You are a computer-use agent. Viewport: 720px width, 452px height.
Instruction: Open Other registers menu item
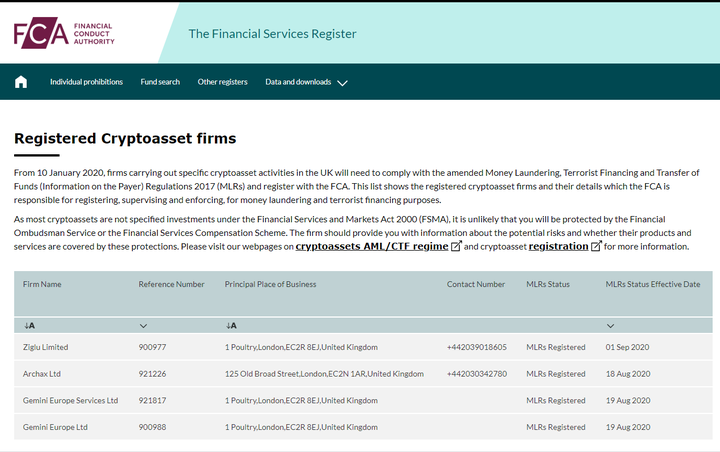click(222, 82)
